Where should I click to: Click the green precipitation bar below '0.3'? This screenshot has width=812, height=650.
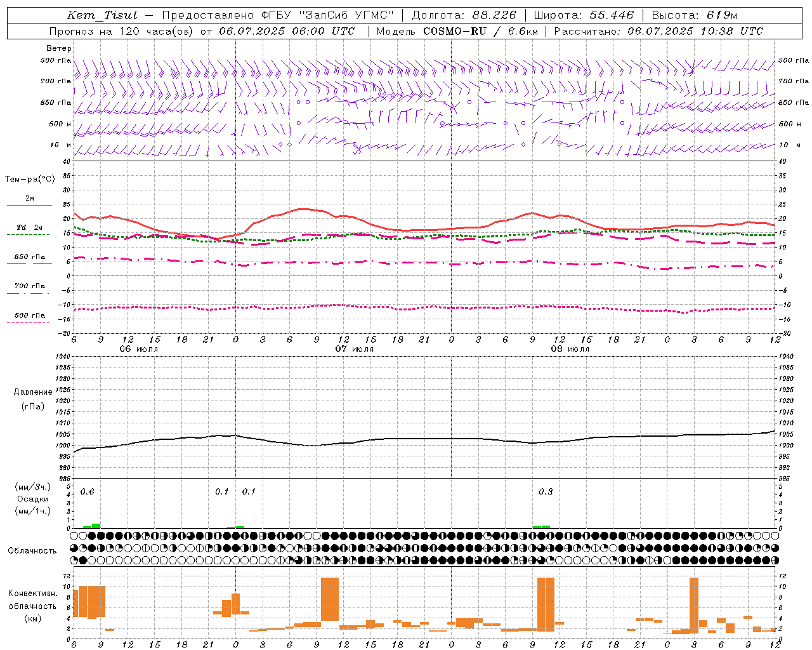(541, 527)
